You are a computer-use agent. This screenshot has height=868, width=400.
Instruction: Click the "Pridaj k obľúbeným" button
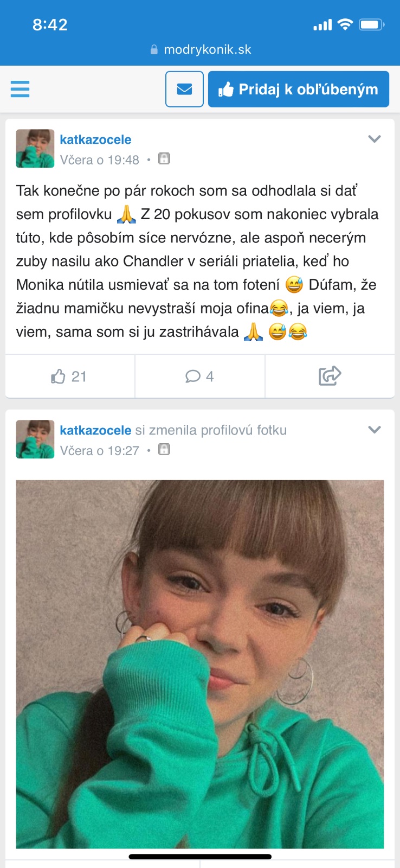(x=299, y=89)
